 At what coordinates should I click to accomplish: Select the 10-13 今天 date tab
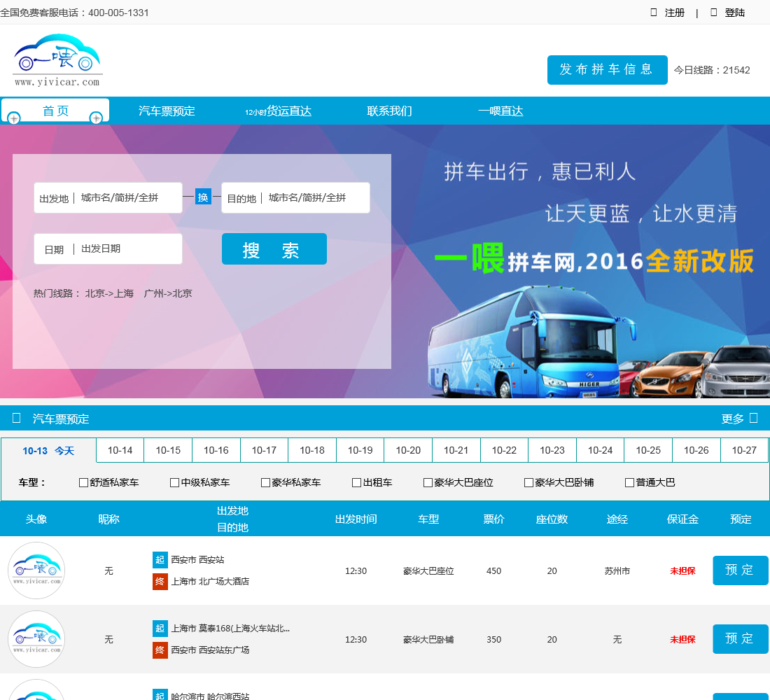[48, 451]
